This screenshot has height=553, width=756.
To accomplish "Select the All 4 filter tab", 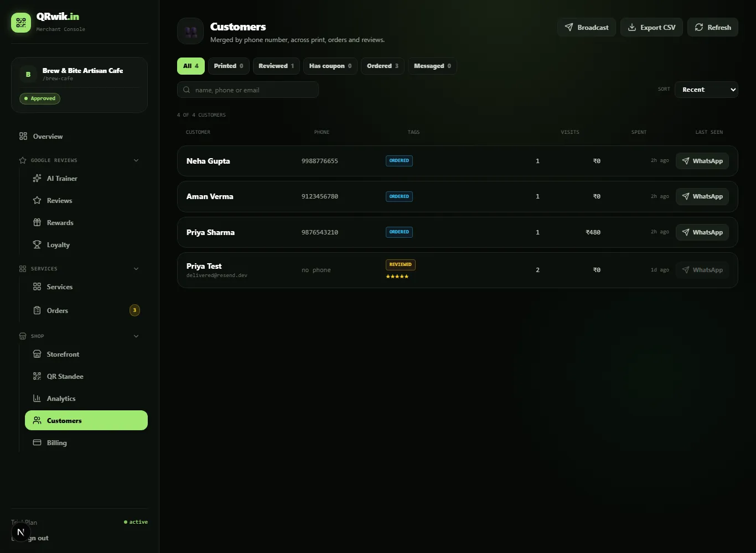I will [x=191, y=66].
